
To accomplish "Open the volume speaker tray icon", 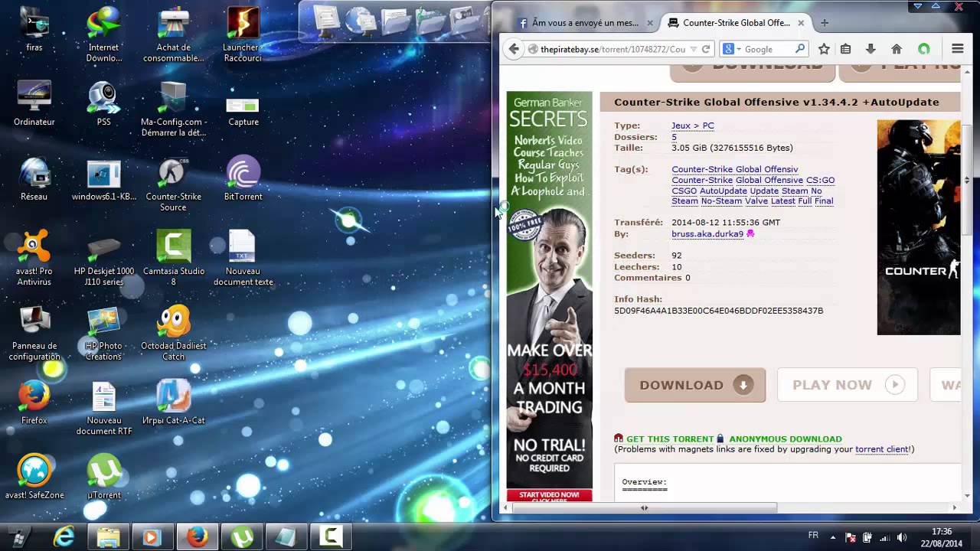I will pos(901,537).
